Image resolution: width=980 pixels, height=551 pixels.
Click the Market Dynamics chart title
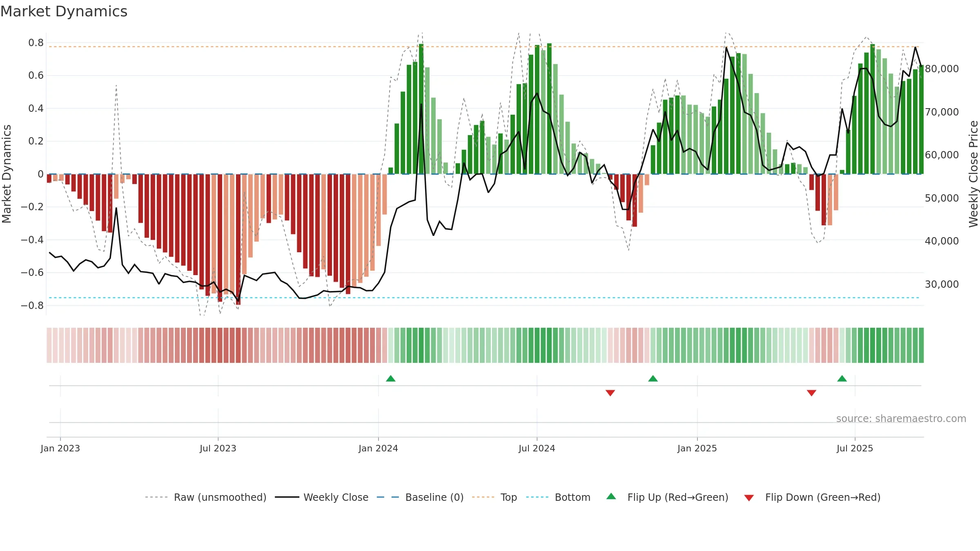coord(64,11)
